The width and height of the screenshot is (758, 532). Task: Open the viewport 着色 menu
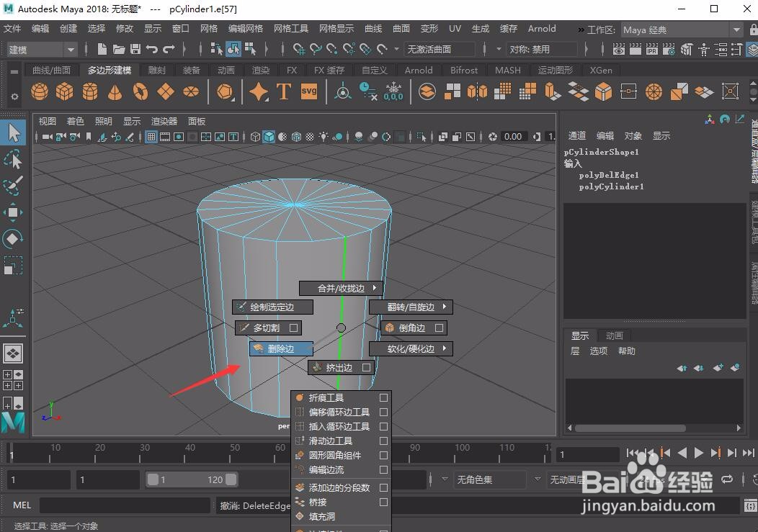(76, 121)
